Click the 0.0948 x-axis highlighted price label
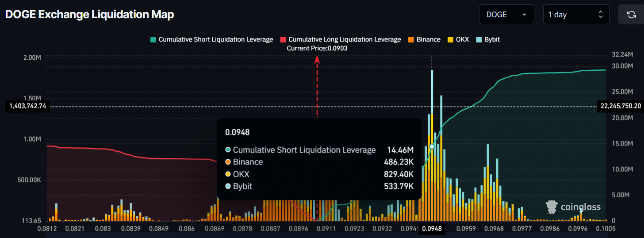Viewport: 644px width, 238px height. click(x=432, y=229)
